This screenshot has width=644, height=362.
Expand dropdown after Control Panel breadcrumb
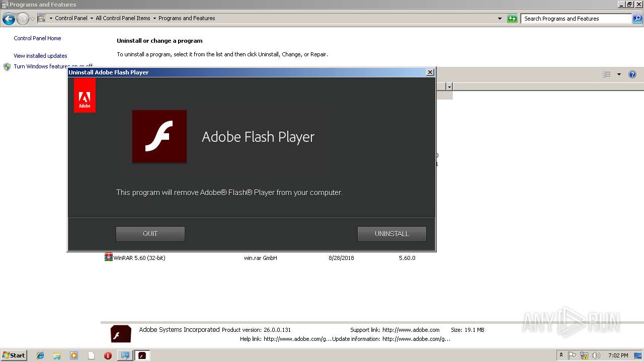coord(92,18)
